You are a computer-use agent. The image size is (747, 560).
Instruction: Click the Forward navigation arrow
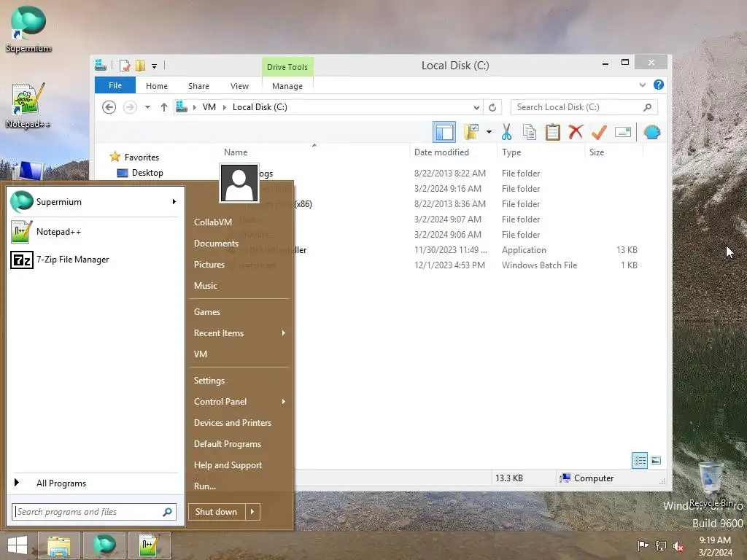coord(130,107)
